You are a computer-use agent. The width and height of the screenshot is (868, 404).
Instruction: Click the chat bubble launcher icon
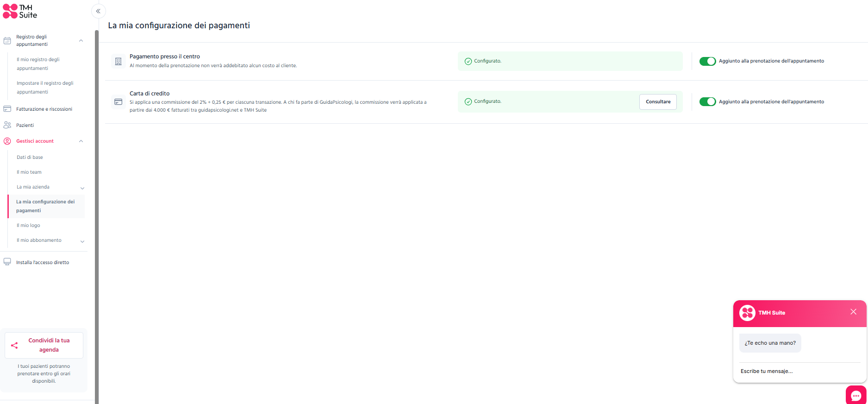pos(856,396)
